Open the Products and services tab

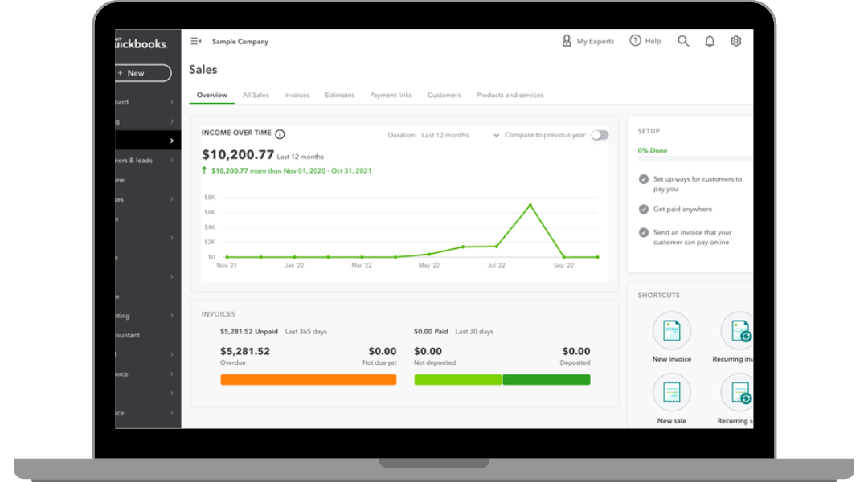(510, 96)
